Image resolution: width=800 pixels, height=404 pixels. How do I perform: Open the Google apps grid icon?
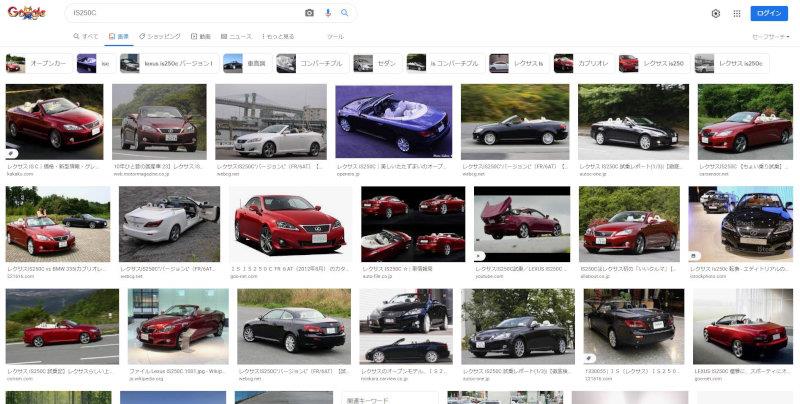pyautogui.click(x=737, y=14)
